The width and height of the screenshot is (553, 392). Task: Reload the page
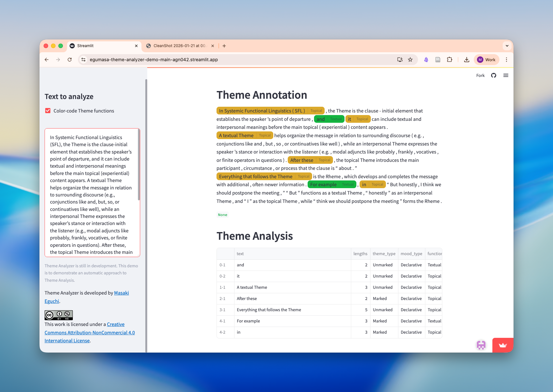70,60
